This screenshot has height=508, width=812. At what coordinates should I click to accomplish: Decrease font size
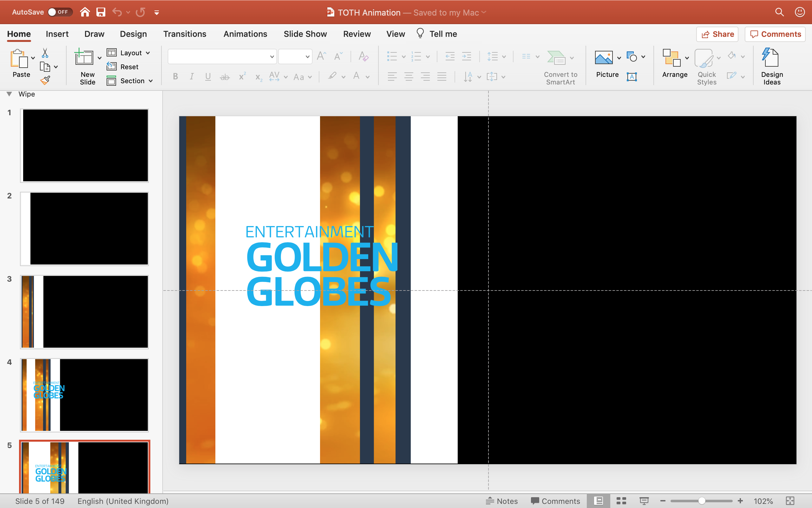click(x=338, y=56)
